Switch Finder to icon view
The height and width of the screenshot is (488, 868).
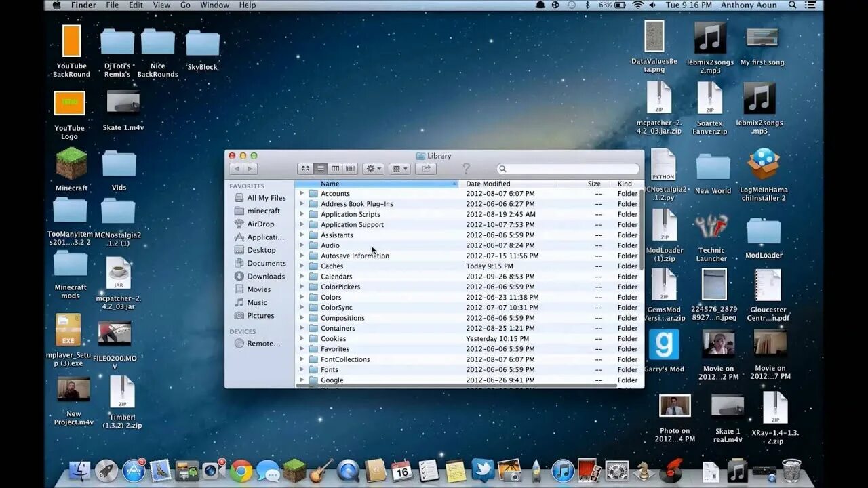(306, 169)
